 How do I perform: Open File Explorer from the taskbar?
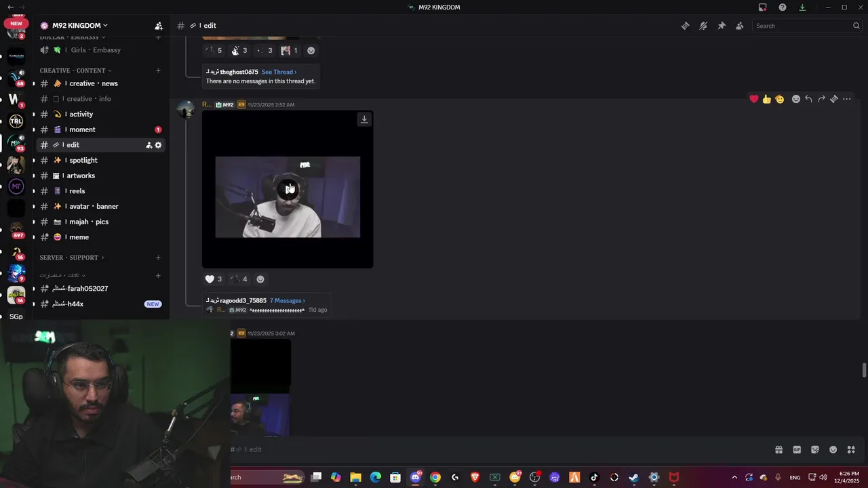coord(355,477)
